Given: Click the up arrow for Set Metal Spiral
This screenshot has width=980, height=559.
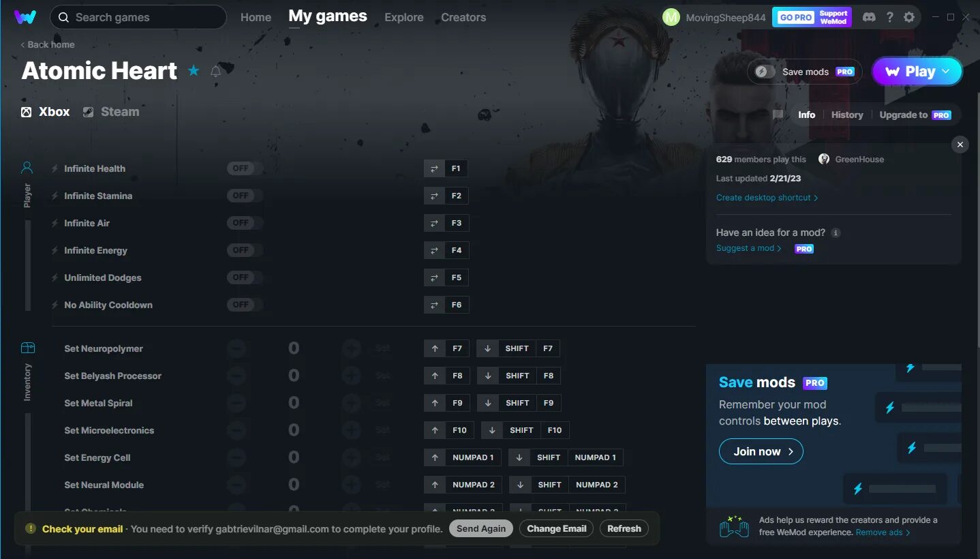Looking at the screenshot, I should coord(435,403).
